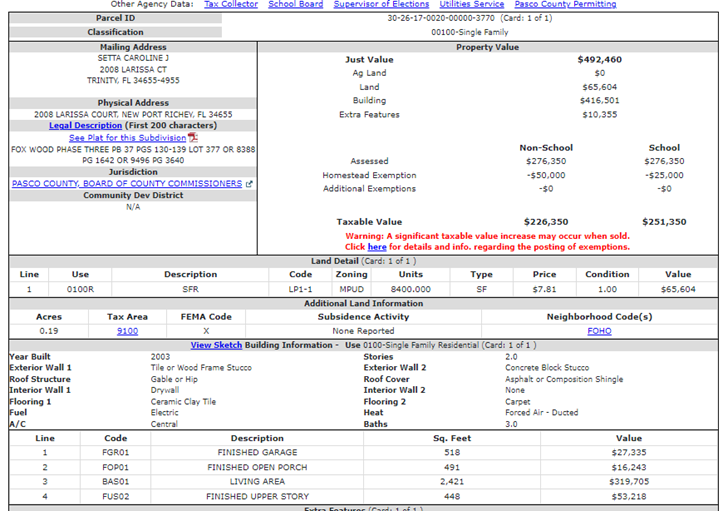The width and height of the screenshot is (723, 511).
Task: Click year built value 2003
Action: (x=160, y=357)
